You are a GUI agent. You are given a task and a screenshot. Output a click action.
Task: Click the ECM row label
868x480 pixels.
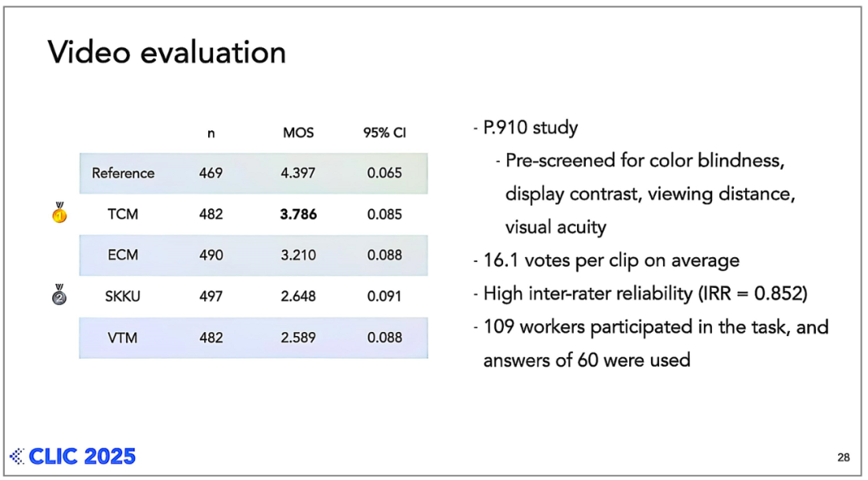point(123,255)
